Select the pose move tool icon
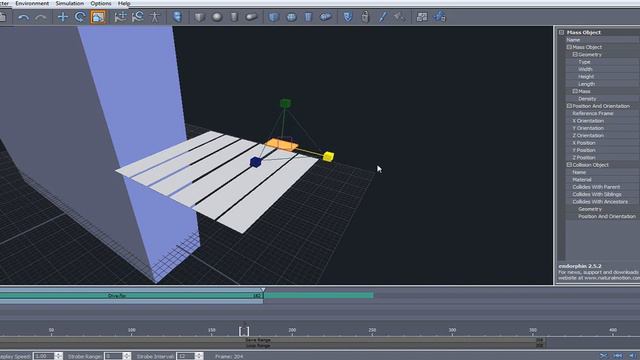Viewport: 640px width, 360px height. (x=120, y=17)
